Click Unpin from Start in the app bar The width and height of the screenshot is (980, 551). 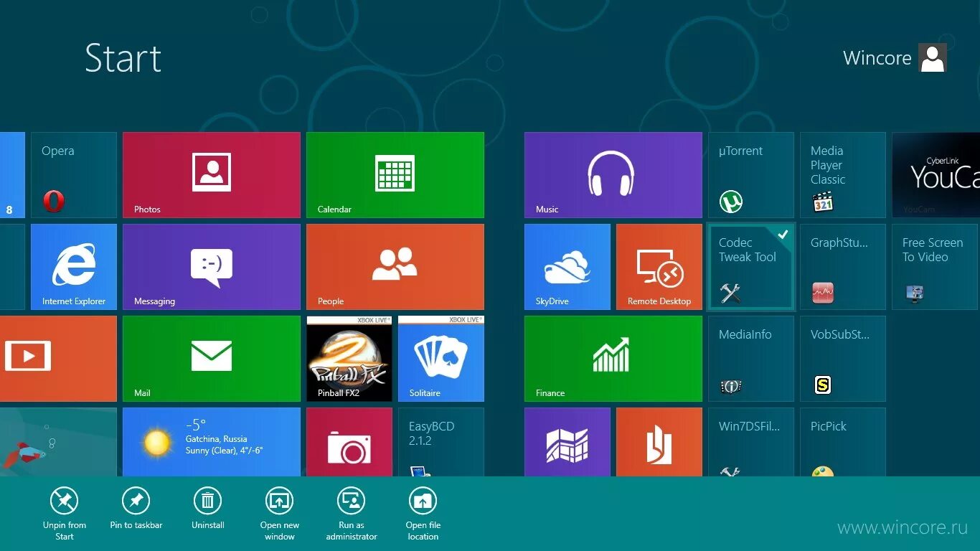click(x=65, y=513)
